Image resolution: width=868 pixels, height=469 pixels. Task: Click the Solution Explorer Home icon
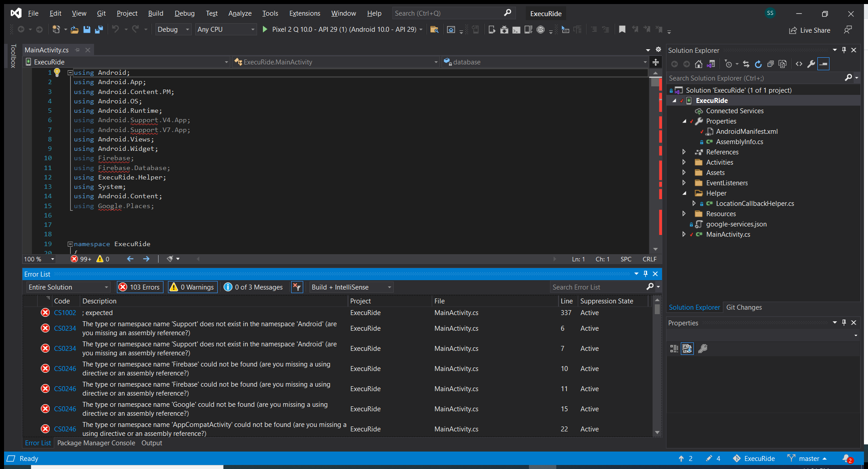tap(699, 64)
